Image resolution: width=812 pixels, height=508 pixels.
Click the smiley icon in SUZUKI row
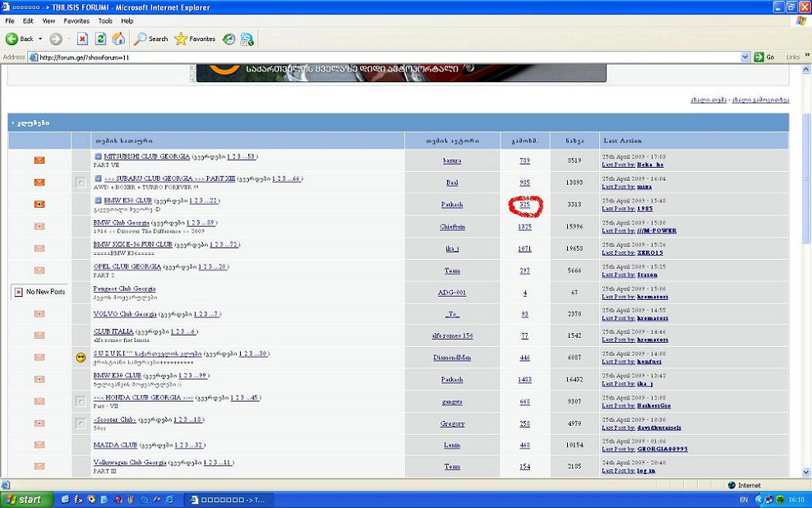point(81,358)
